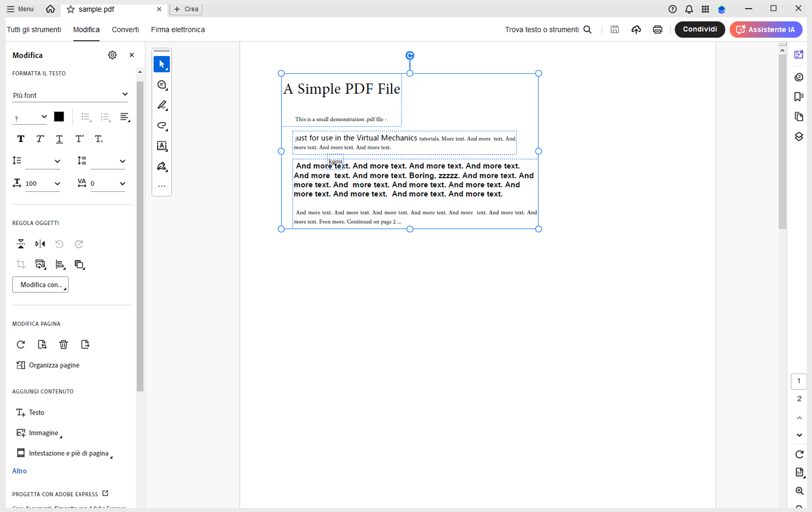Viewport: 812px width, 512px height.
Task: Open the bulleted list options
Action: [86, 117]
